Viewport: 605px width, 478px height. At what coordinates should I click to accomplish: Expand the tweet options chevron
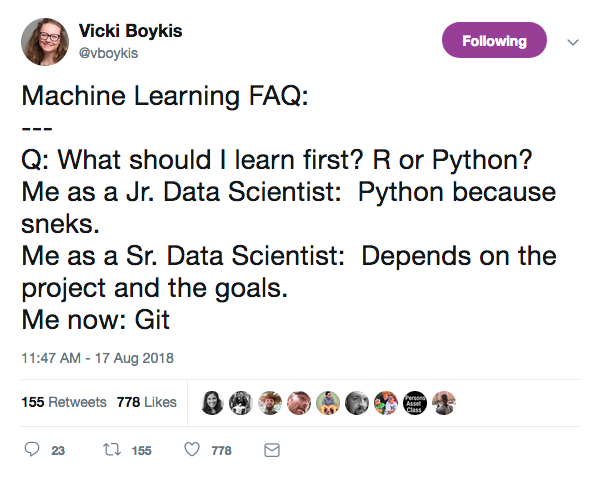coord(573,42)
